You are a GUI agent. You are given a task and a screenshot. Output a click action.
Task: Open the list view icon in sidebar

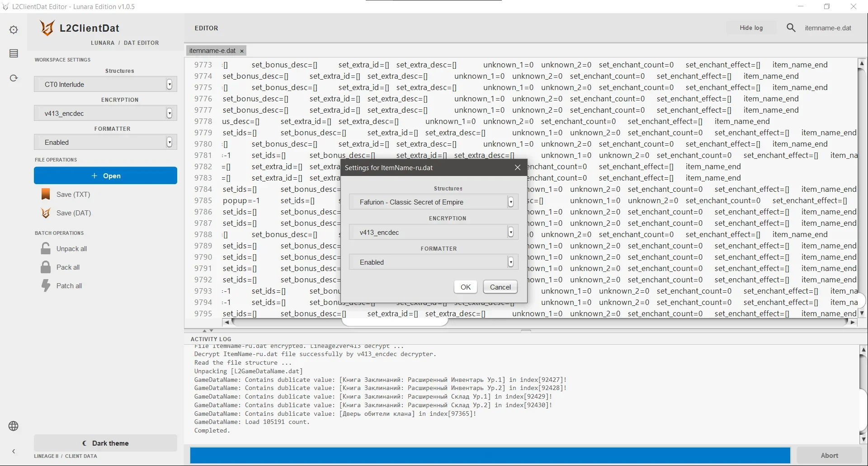tap(14, 53)
